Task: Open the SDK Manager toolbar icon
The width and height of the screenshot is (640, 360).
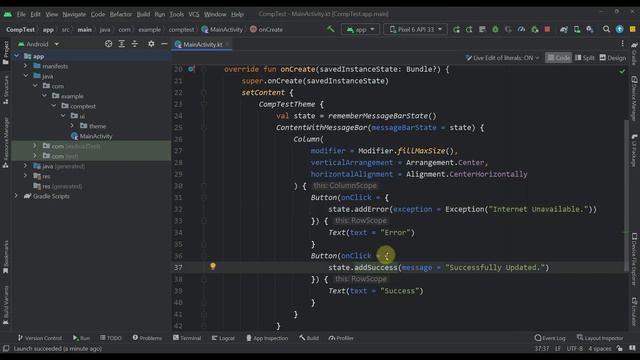Action: [590, 29]
